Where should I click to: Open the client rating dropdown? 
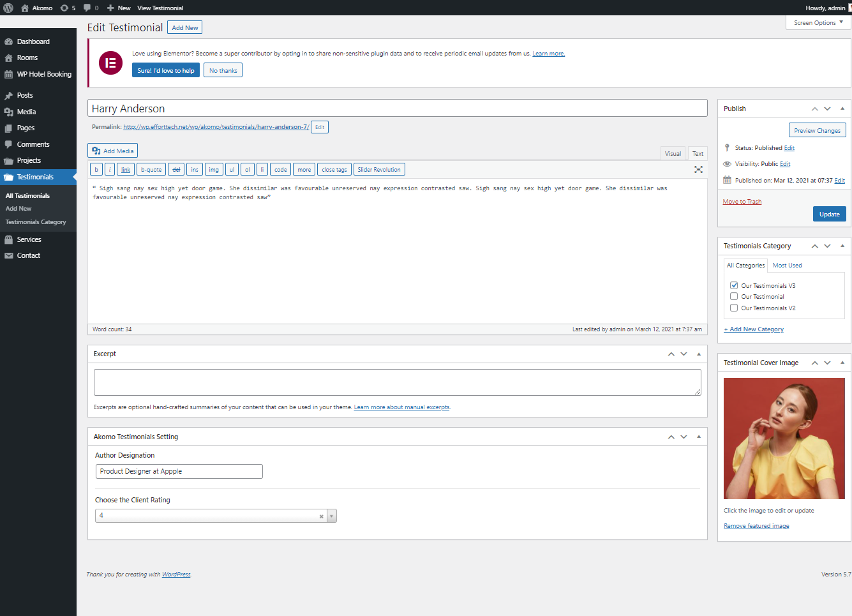coord(331,516)
